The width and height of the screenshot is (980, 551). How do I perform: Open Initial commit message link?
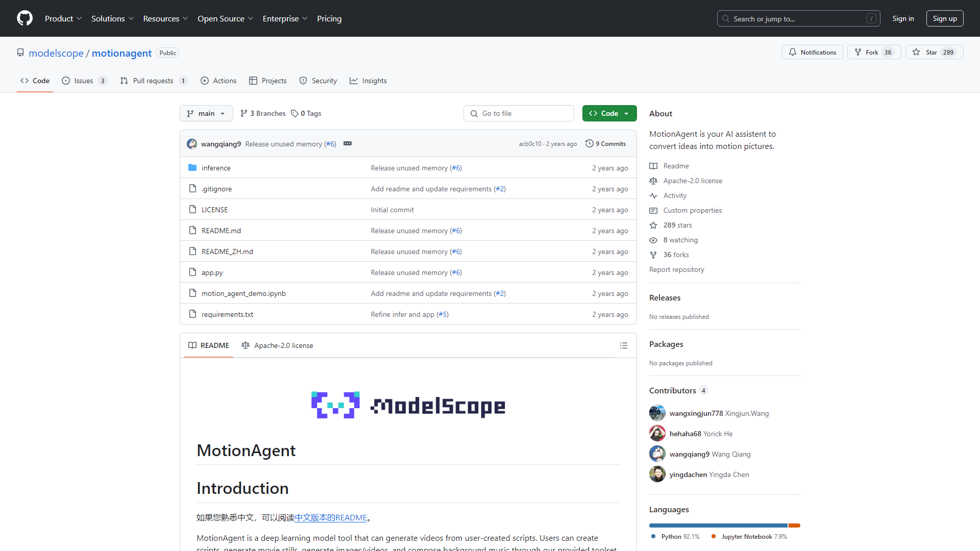coord(392,209)
